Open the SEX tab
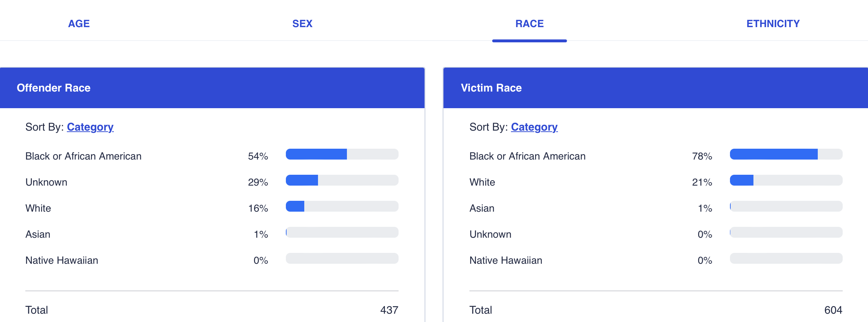This screenshot has width=868, height=322. 302,24
